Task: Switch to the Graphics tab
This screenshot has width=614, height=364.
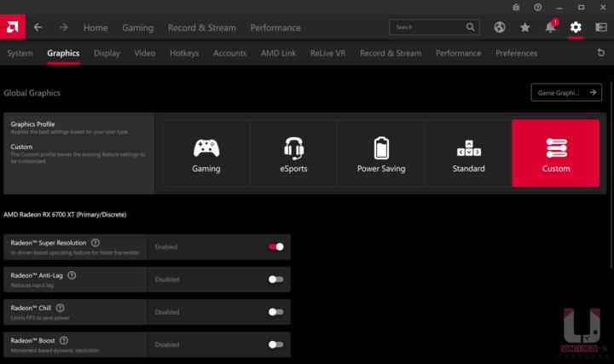Action: [x=63, y=53]
